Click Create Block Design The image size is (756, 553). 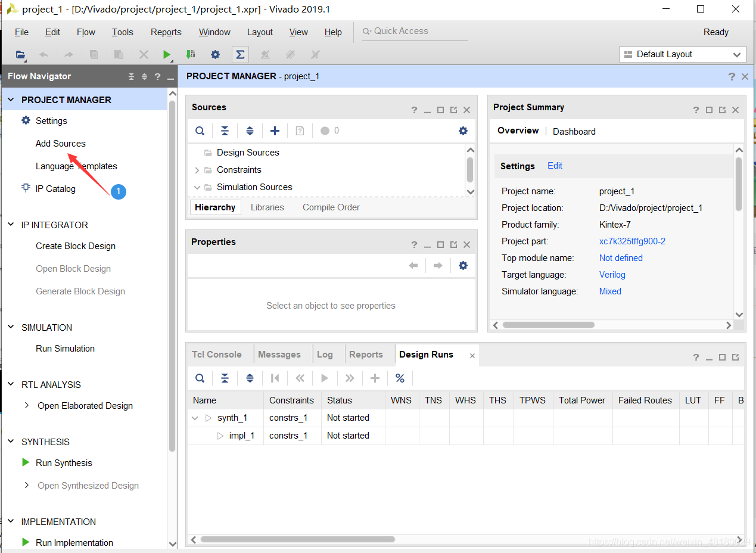pyautogui.click(x=76, y=246)
